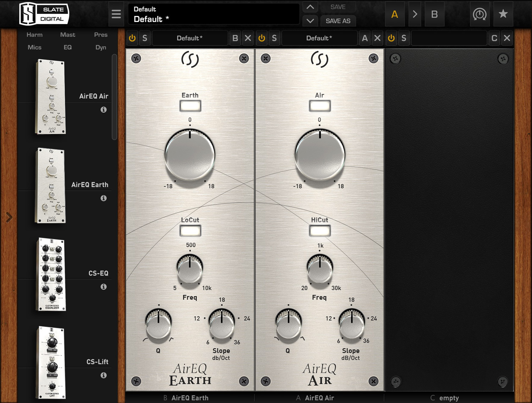Switch to the B comparison state
The width and height of the screenshot is (532, 403).
pyautogui.click(x=434, y=14)
